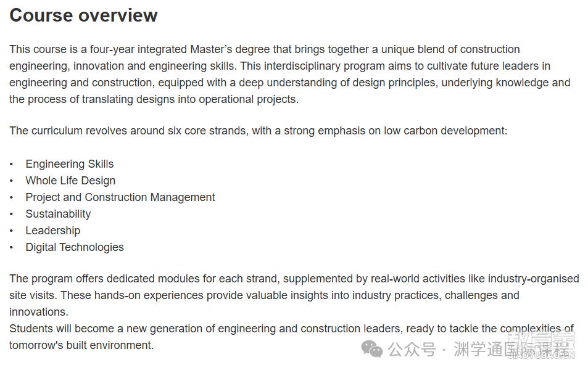Click the WeChat logo icon in the watermark

pyautogui.click(x=371, y=348)
